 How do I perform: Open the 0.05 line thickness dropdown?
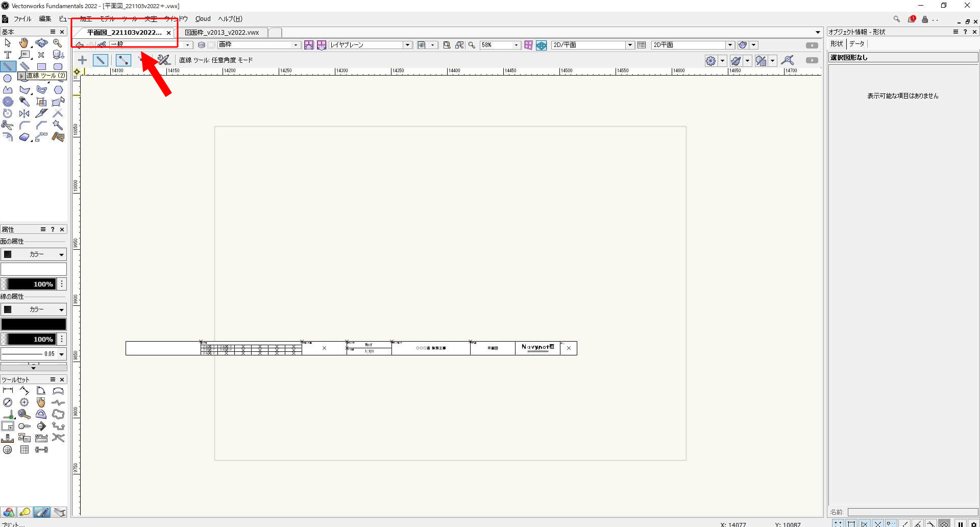click(34, 354)
